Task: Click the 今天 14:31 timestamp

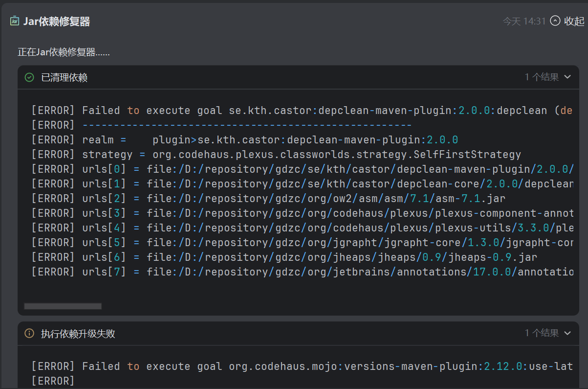Action: click(524, 21)
